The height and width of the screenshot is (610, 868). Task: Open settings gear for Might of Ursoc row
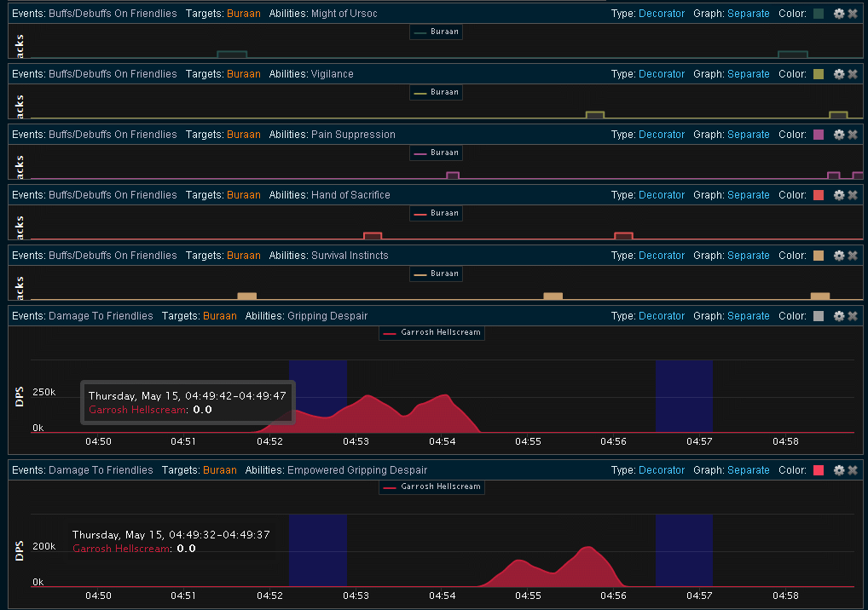(839, 14)
